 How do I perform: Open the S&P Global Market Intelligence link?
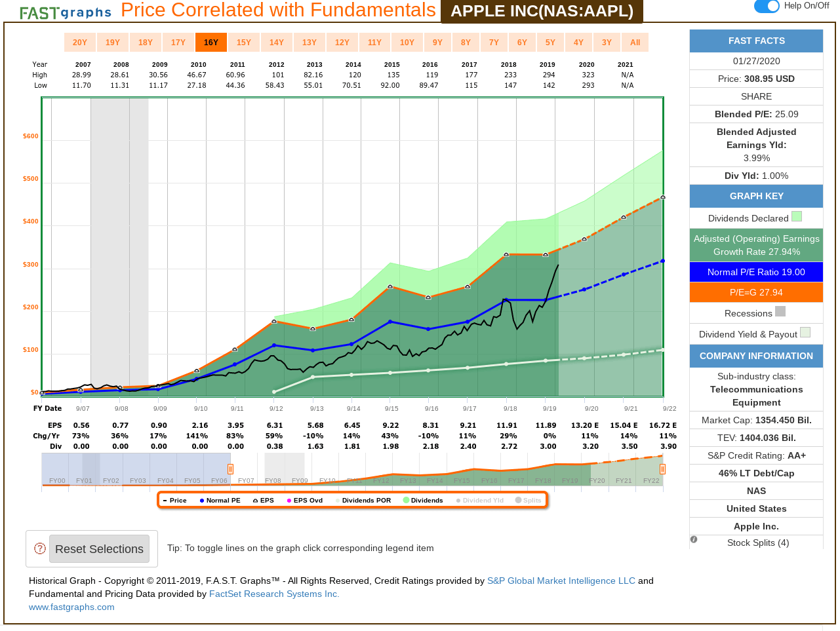[561, 581]
